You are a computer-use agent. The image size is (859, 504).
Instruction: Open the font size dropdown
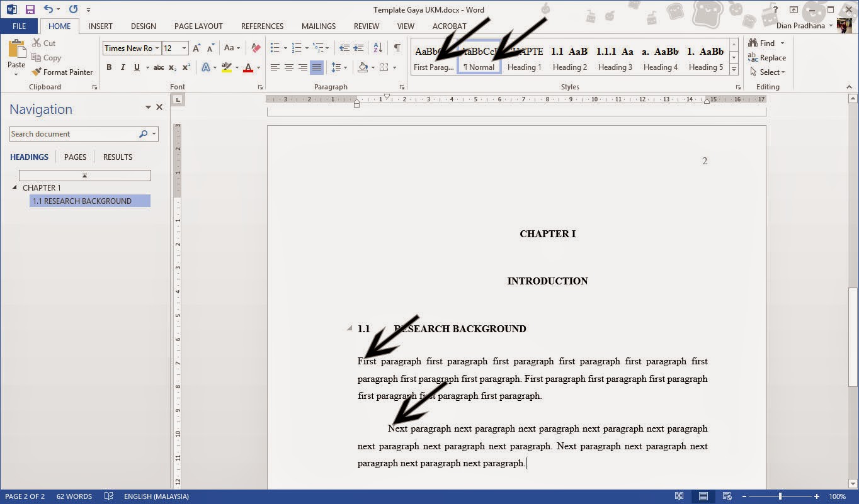coord(185,48)
